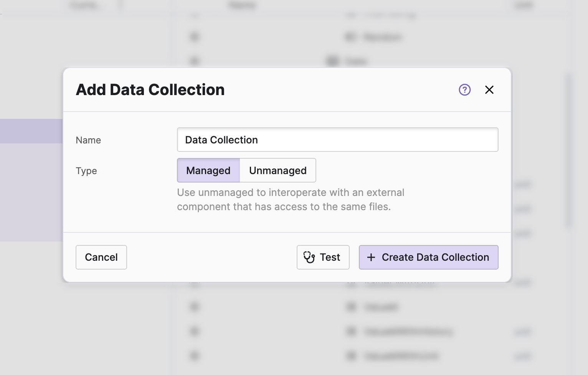Close the Add Data Collection dialog
This screenshot has height=375, width=588.
489,90
